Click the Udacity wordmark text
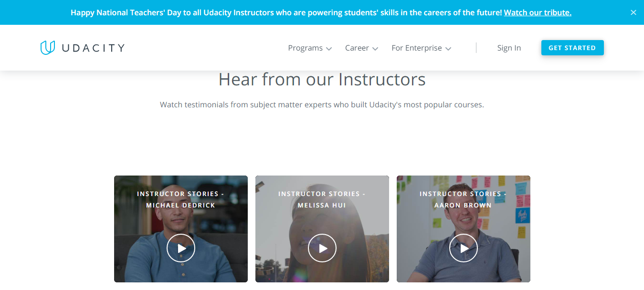The height and width of the screenshot is (290, 644). pos(94,48)
